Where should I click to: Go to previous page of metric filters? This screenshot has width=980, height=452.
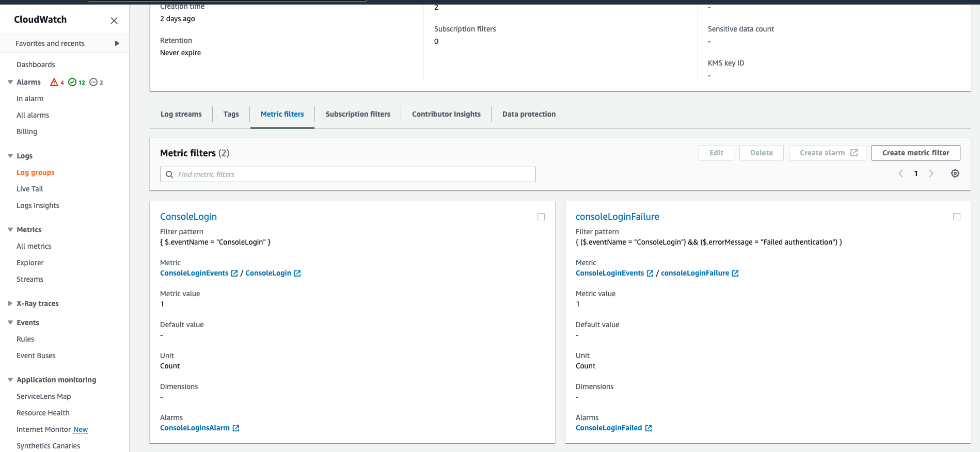pyautogui.click(x=900, y=174)
